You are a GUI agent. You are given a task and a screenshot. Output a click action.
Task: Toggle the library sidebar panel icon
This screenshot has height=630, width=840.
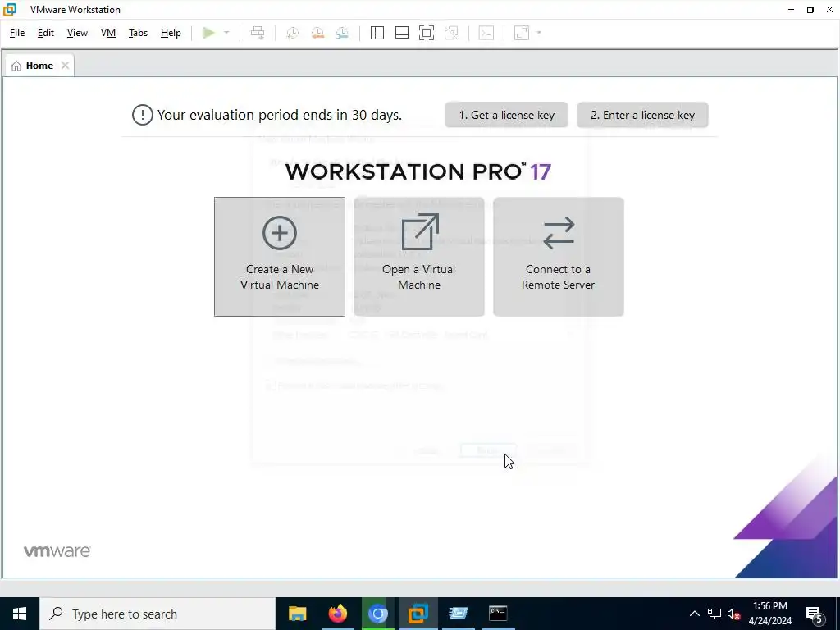[x=377, y=33]
